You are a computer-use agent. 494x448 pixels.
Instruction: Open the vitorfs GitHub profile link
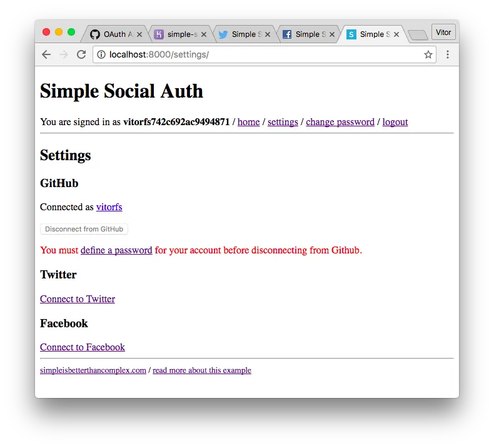tap(109, 207)
